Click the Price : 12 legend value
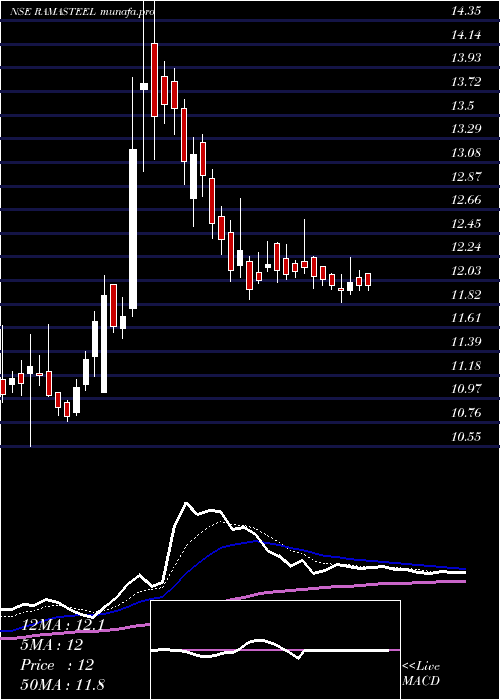 pos(57,665)
